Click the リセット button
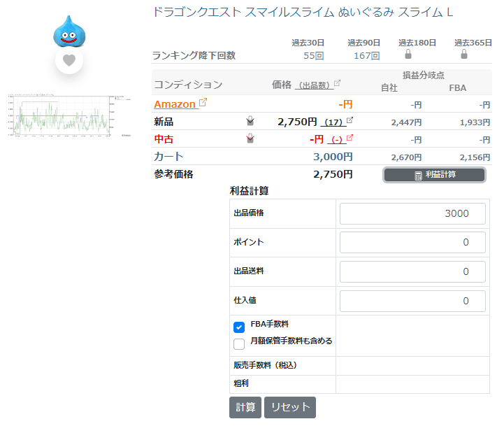 pyautogui.click(x=290, y=407)
